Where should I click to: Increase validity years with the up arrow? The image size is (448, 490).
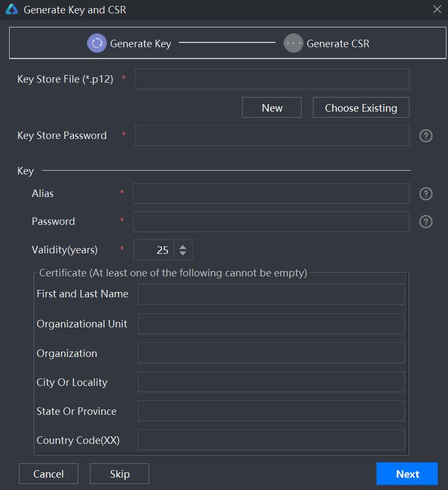pyautogui.click(x=183, y=247)
